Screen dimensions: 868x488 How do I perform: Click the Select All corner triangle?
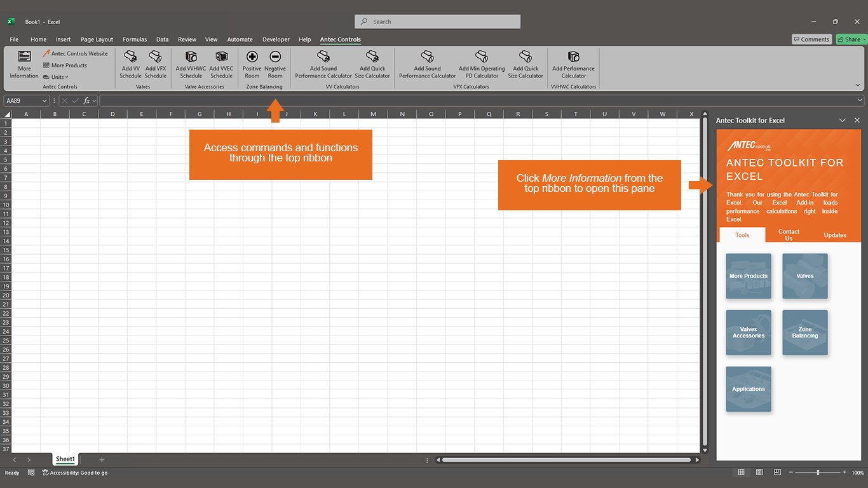click(x=7, y=114)
